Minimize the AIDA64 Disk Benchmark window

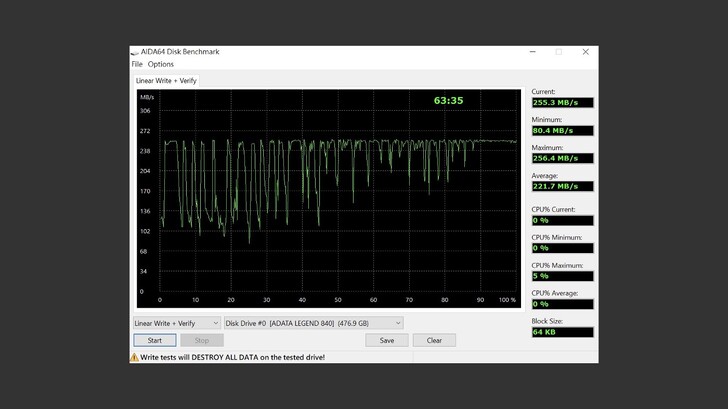(x=531, y=52)
